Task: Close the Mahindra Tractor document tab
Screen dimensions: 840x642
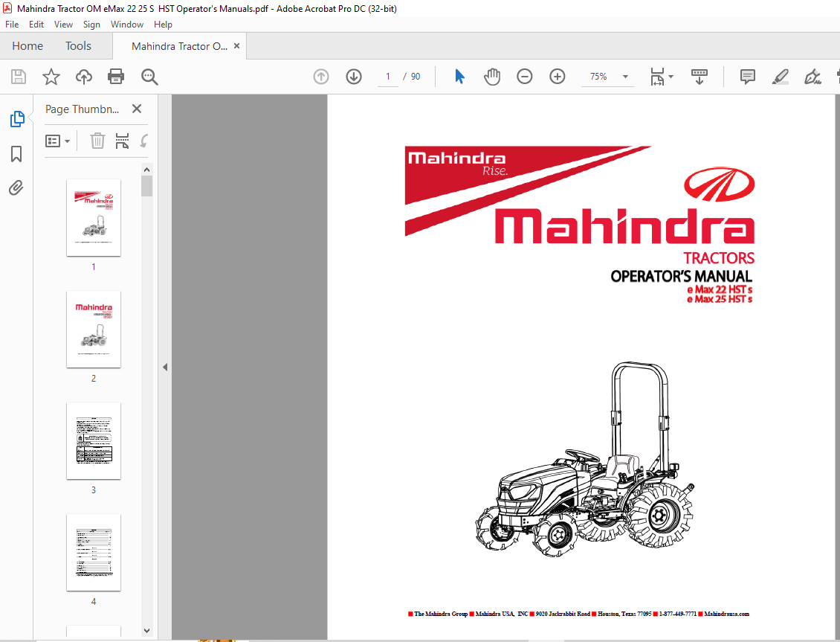Action: (x=237, y=46)
